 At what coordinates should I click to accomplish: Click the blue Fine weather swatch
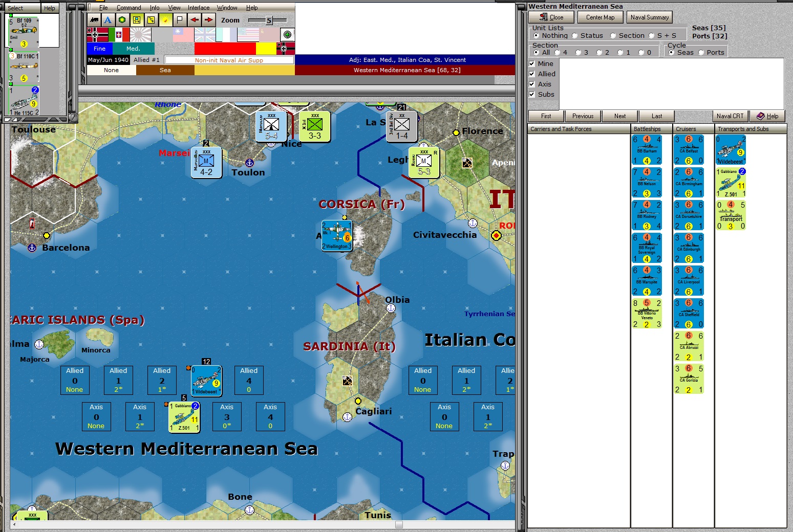pos(100,49)
